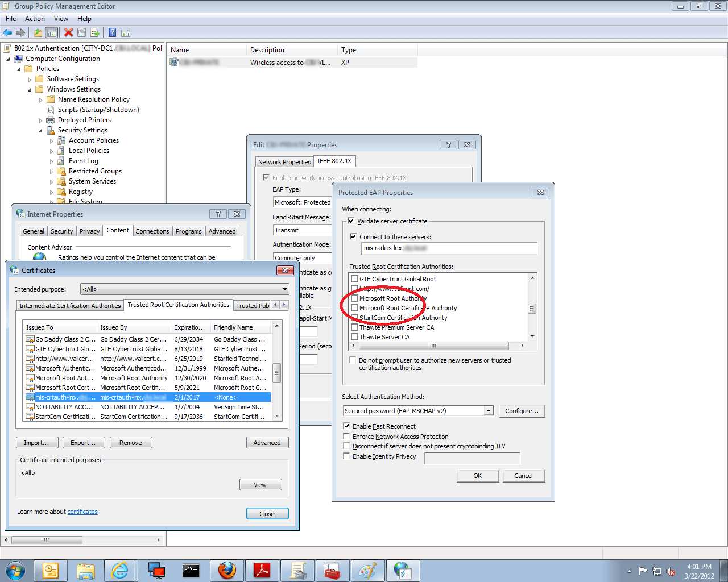Click volume icon in system tray
728x582 pixels.
tap(671, 571)
